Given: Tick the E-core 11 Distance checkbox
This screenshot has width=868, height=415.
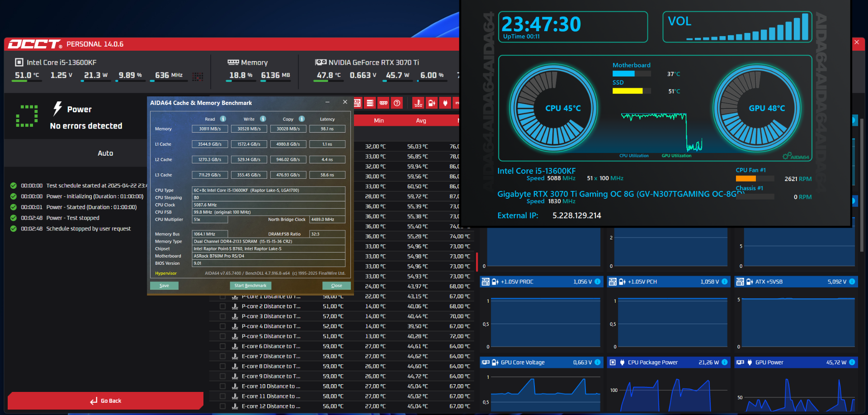Looking at the screenshot, I should coord(222,396).
